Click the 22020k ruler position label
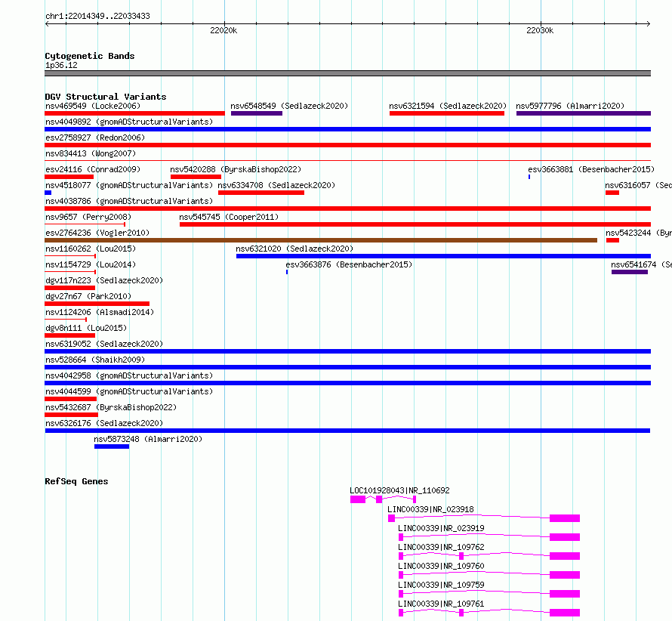Screen dimensions: 672x621 point(223,30)
